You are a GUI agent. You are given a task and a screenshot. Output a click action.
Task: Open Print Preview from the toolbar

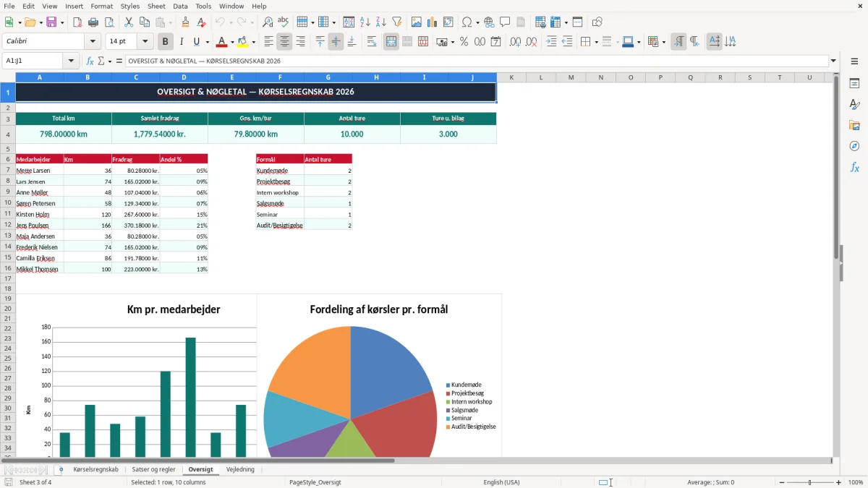pos(109,22)
